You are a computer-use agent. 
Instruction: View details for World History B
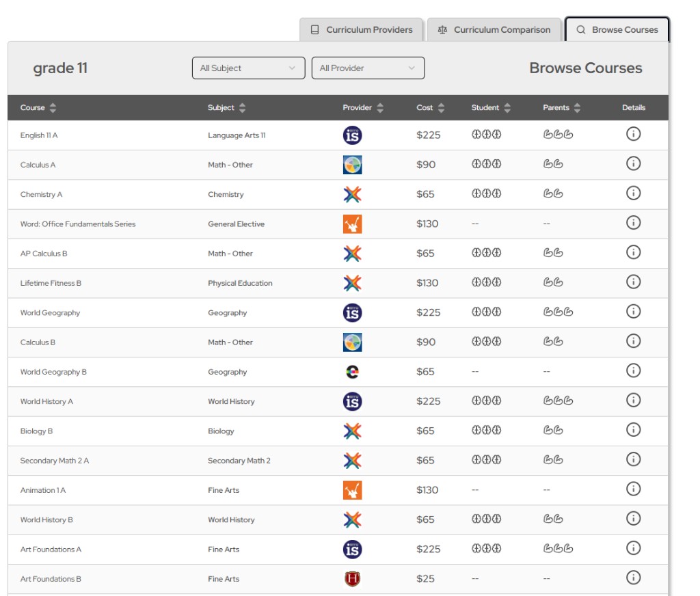(x=633, y=518)
